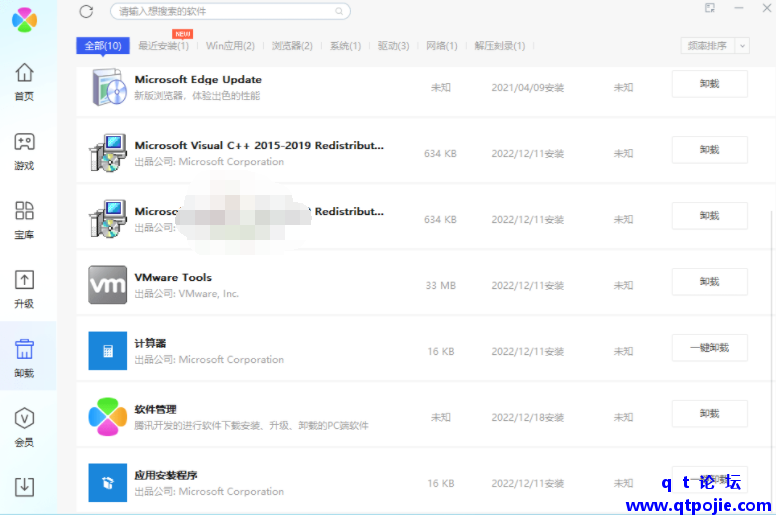Click the 应用安装程序 package icon

pyautogui.click(x=108, y=483)
